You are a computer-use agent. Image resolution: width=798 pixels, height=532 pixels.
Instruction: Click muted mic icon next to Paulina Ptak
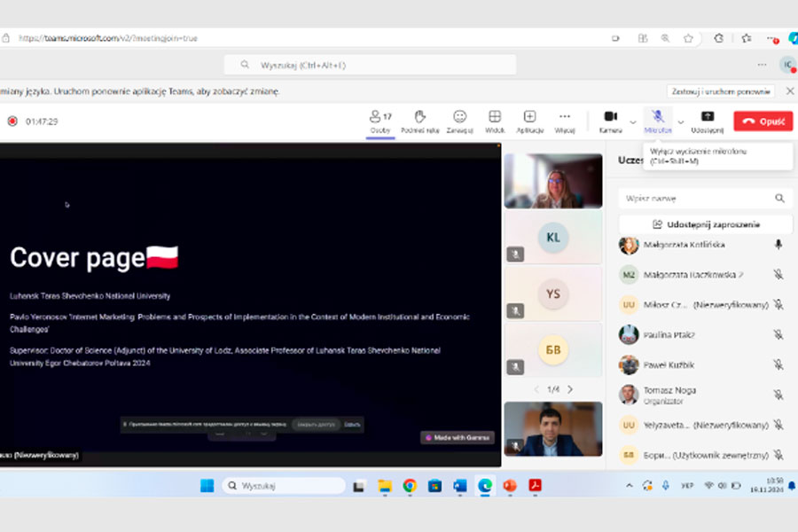(778, 335)
